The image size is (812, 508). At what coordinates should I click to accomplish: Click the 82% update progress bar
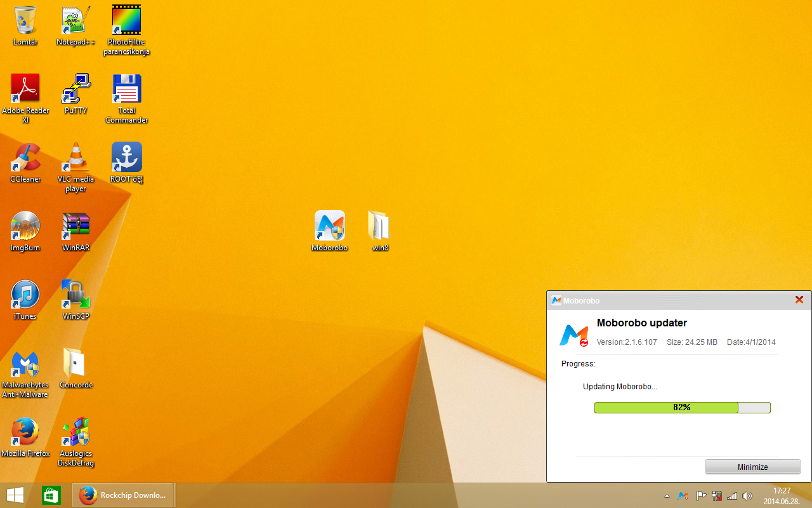pos(682,408)
